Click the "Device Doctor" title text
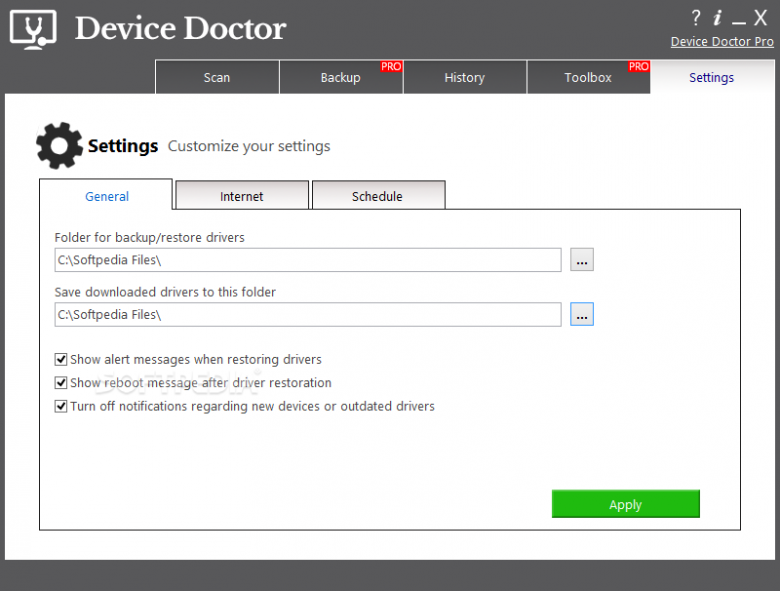The width and height of the screenshot is (780, 591). tap(180, 28)
